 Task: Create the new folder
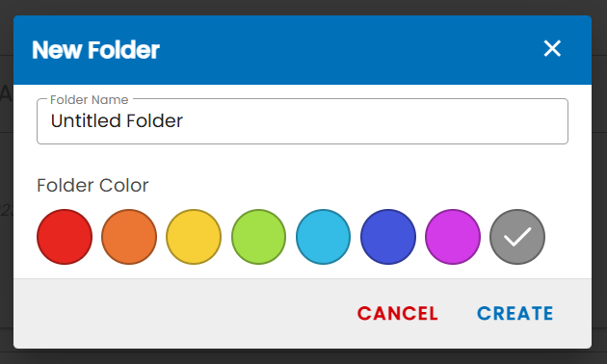tap(515, 313)
